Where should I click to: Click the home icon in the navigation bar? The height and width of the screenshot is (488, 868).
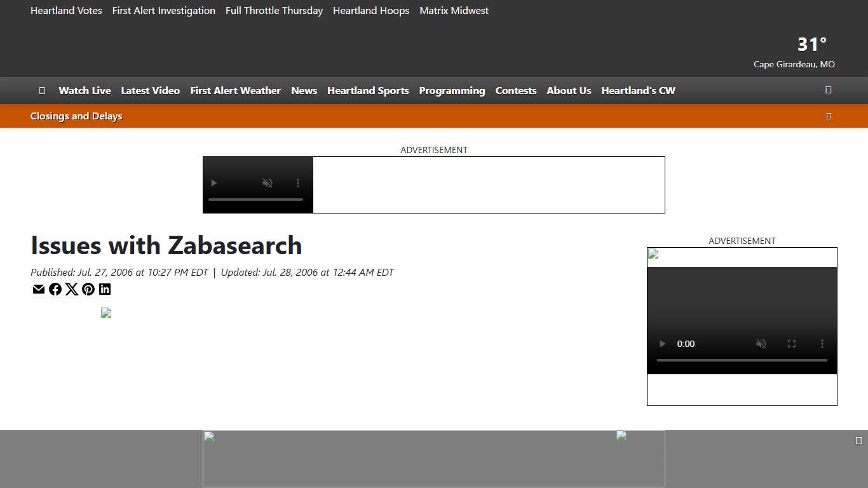pyautogui.click(x=42, y=90)
